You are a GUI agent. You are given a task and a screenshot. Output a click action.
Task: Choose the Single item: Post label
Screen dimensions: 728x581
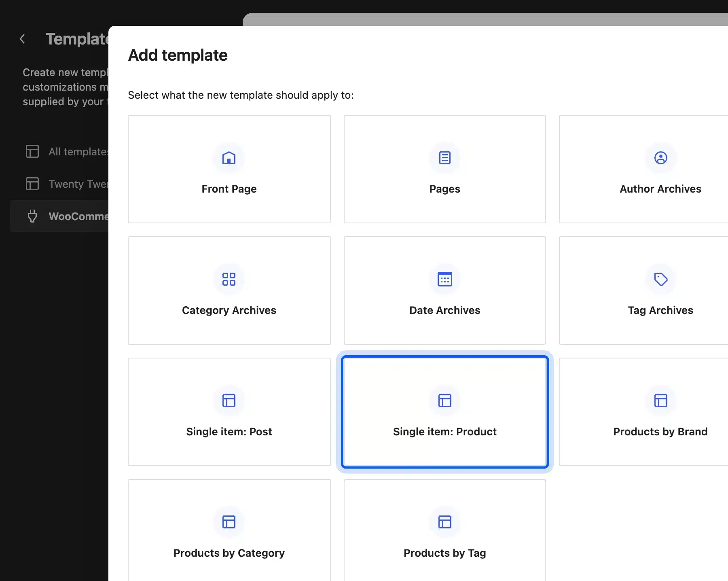click(x=229, y=432)
